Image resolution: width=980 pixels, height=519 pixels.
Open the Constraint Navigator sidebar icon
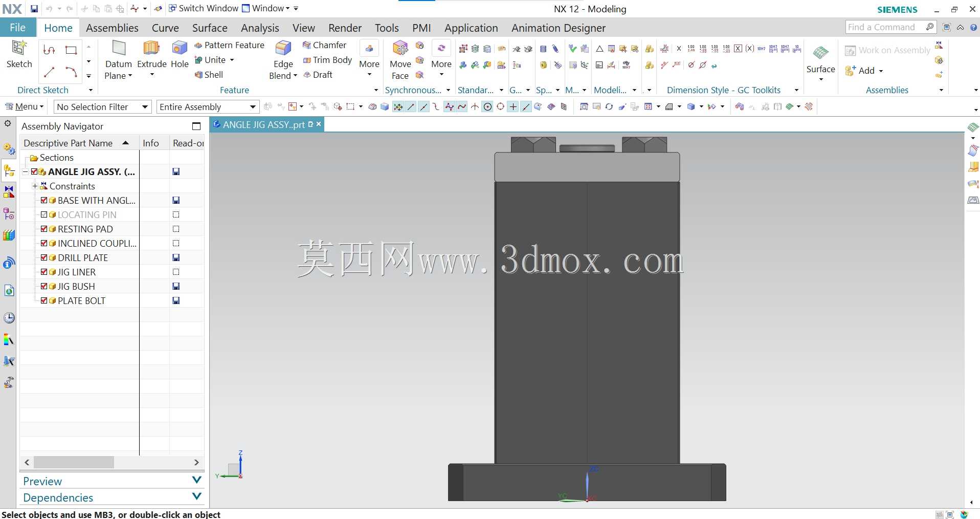(x=9, y=192)
